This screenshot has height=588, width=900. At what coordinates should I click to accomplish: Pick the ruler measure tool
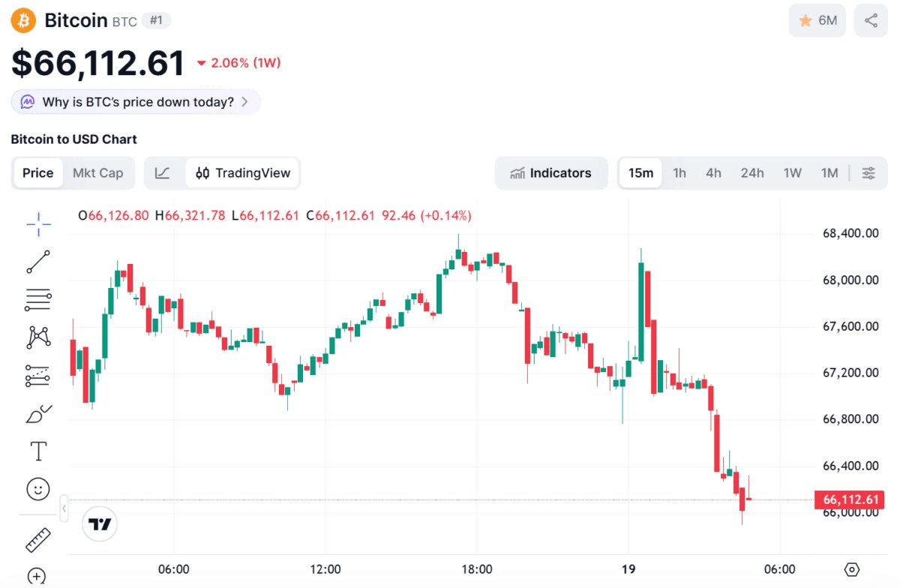[x=38, y=539]
